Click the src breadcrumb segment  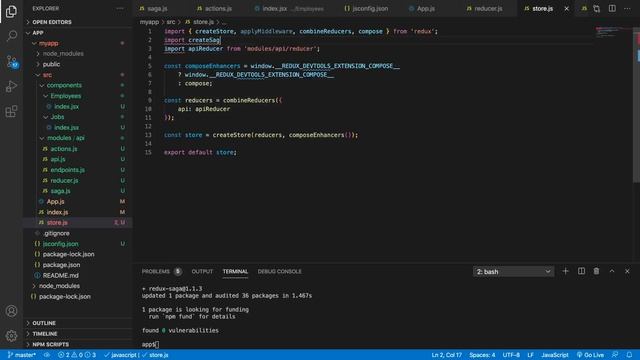pos(171,22)
